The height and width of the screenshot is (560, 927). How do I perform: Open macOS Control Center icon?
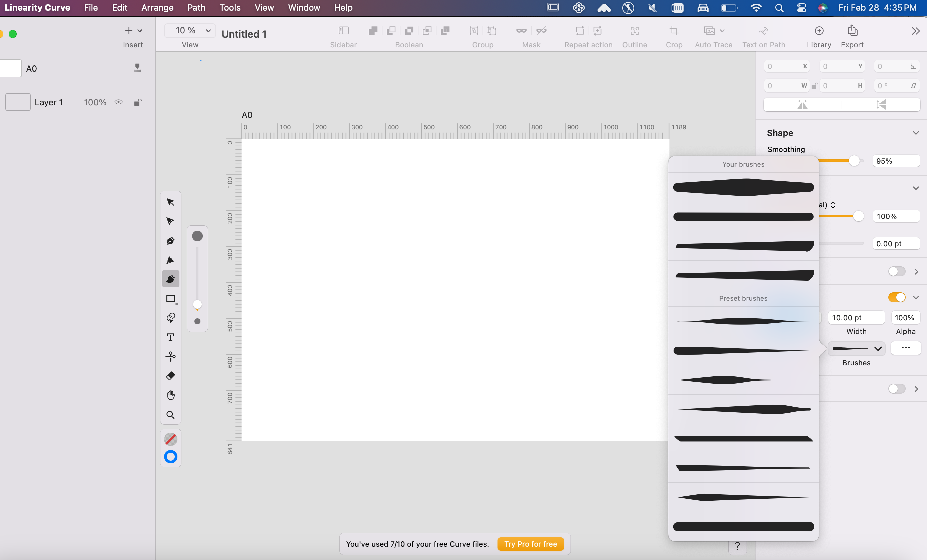[x=801, y=8]
